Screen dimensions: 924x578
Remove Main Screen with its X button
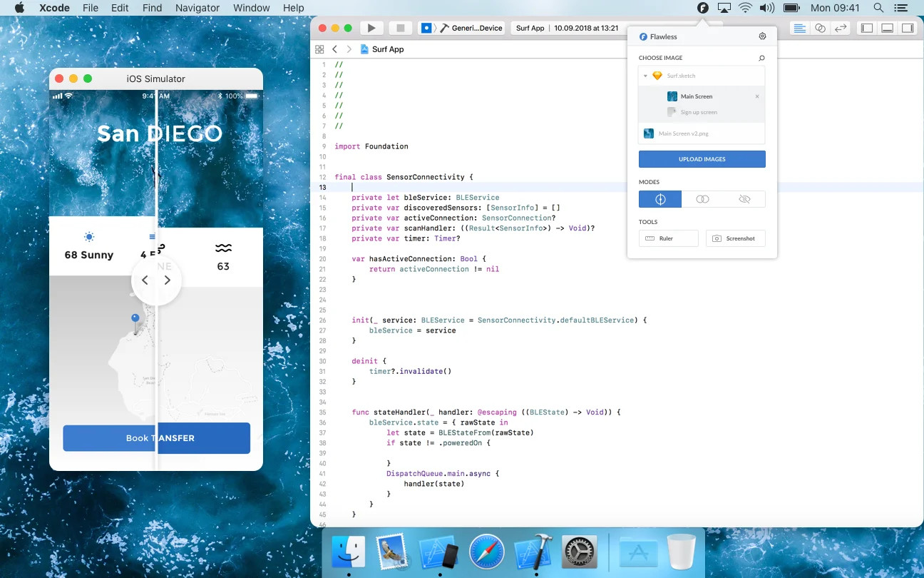(x=757, y=96)
